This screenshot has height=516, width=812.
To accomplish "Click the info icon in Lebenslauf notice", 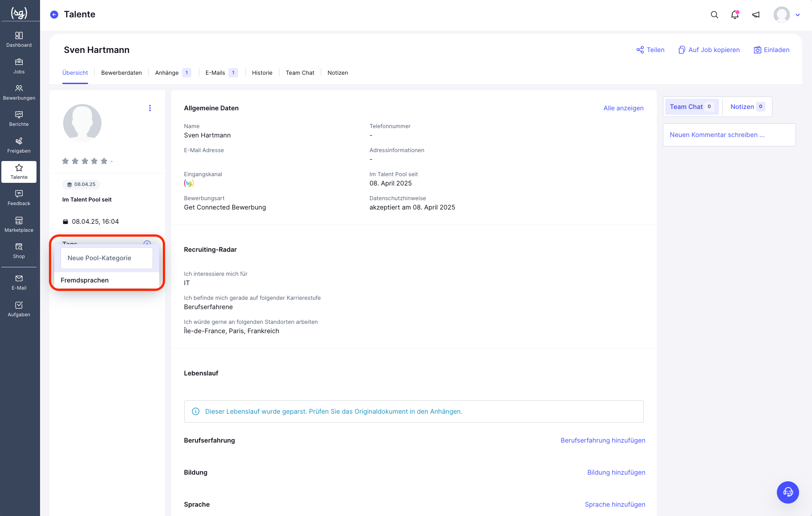I will tap(195, 411).
